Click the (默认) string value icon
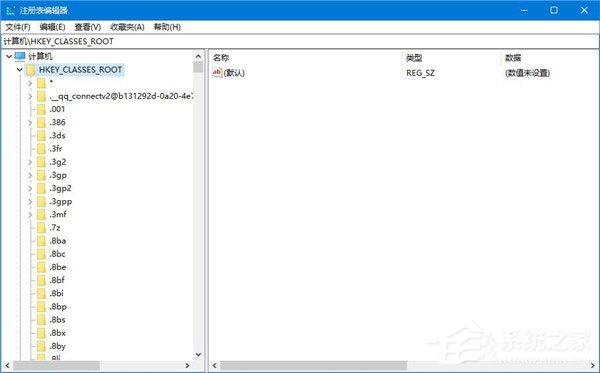The image size is (600, 373). coord(217,72)
